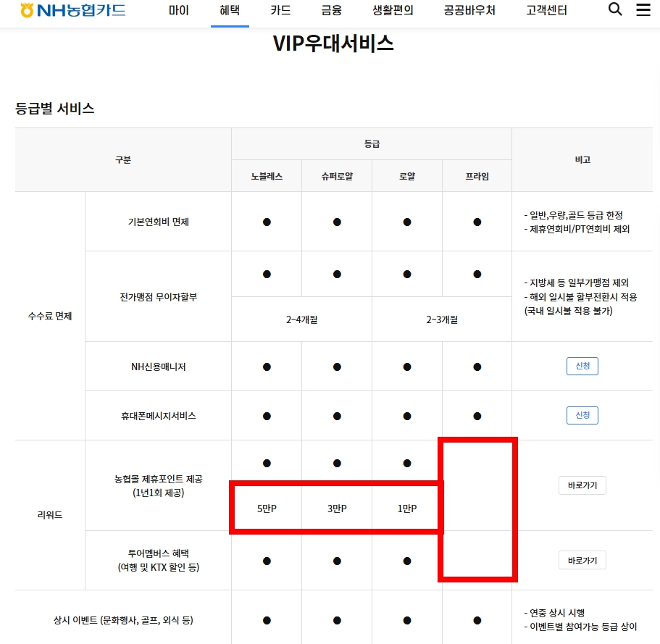Screen dimensions: 660x644
Task: Click the 노블레스 column header
Action: [x=267, y=176]
